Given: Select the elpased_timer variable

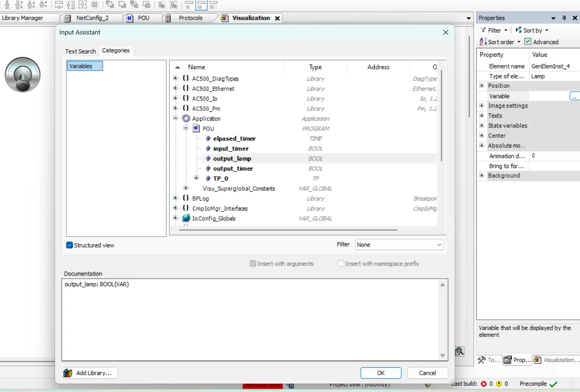Looking at the screenshot, I should point(234,139).
